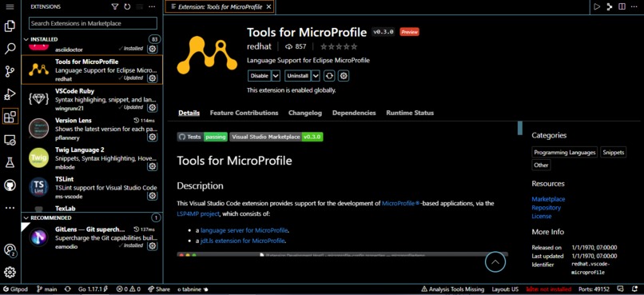Open the Disable dropdown arrow

[276, 76]
